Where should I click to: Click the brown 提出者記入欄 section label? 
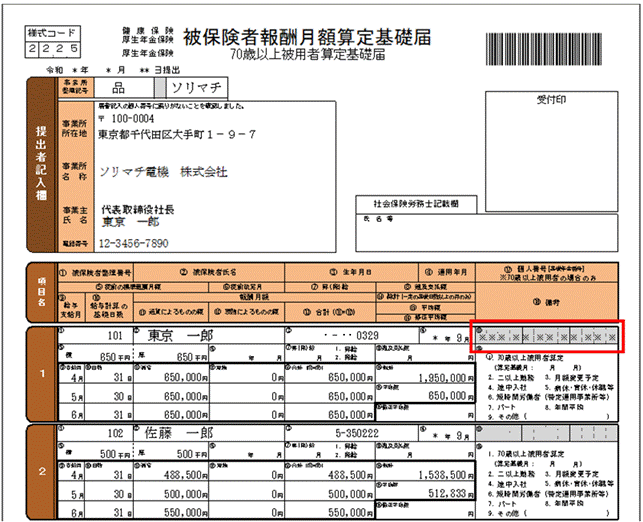pyautogui.click(x=41, y=164)
